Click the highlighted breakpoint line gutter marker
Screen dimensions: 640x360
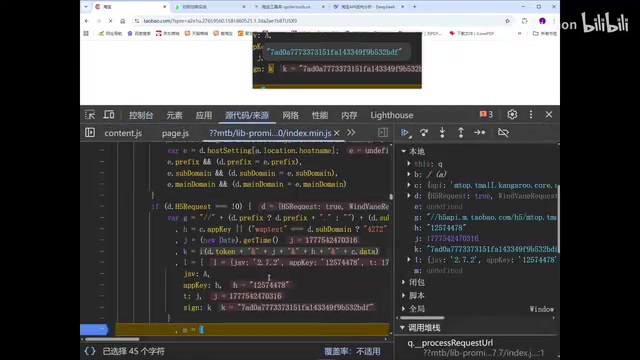click(94, 329)
